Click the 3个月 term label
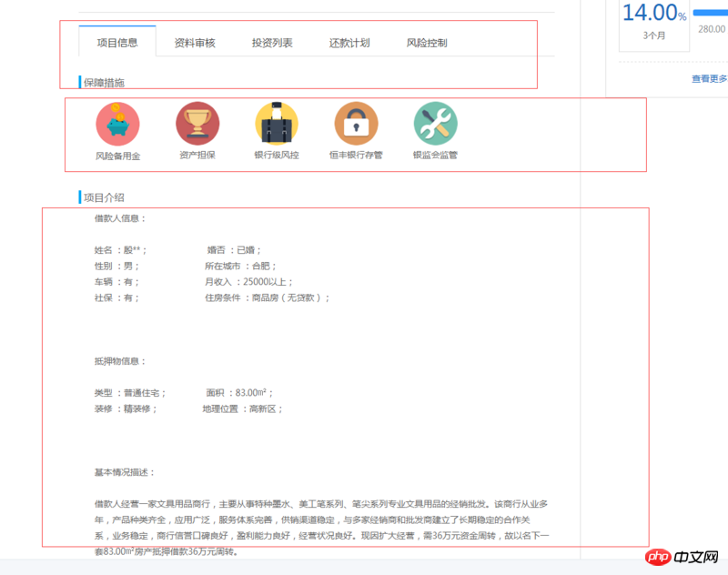The image size is (728, 575). [654, 35]
